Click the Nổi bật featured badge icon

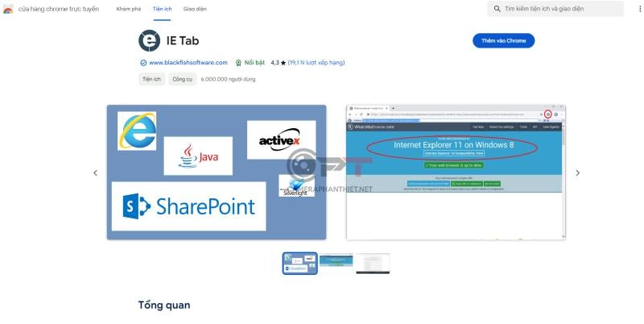[239, 62]
